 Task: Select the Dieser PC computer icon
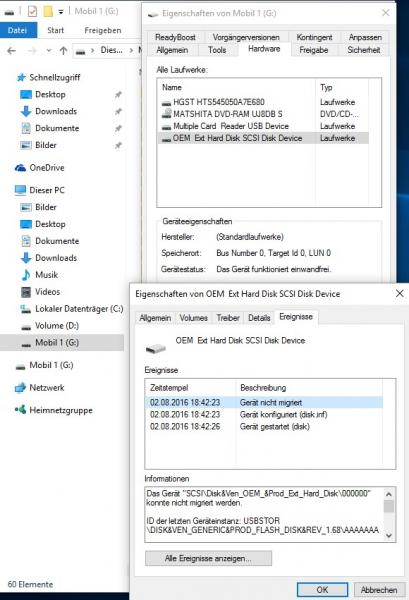pos(20,190)
